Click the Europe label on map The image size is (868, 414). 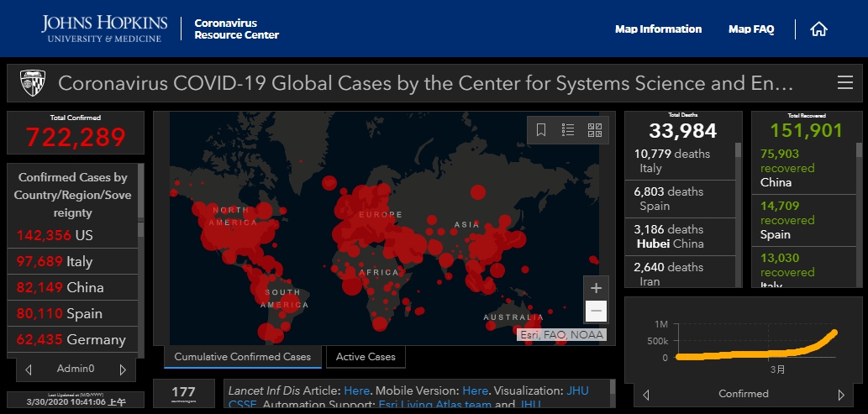[381, 214]
